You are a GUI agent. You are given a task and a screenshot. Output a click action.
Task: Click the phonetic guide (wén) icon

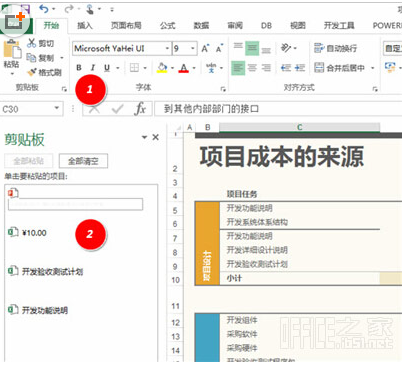pos(211,68)
